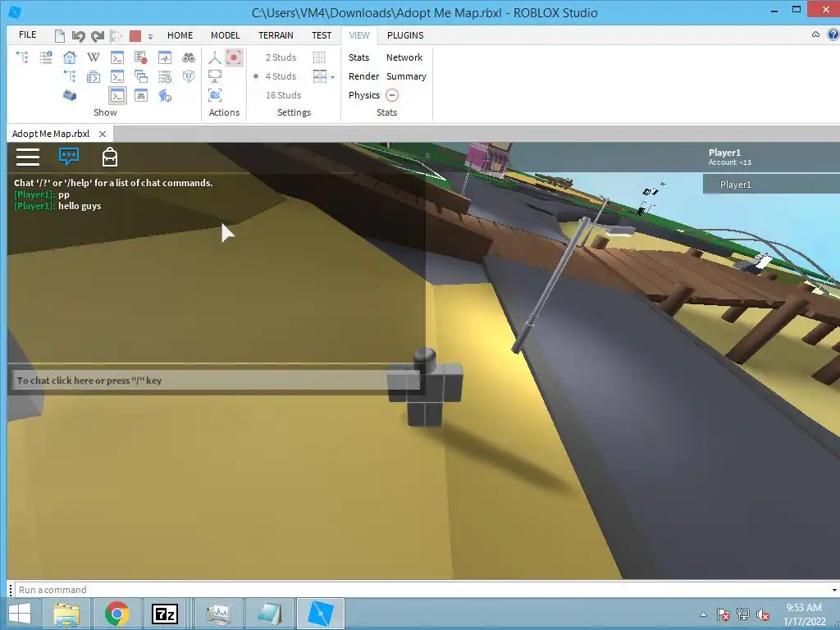
Task: Collapse the ribbon with the caret icon
Action: [x=815, y=34]
